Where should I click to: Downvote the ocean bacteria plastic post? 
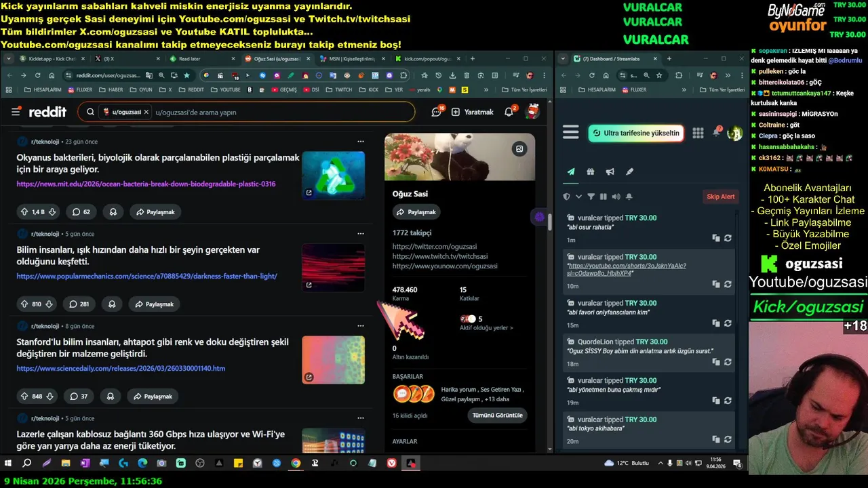pyautogui.click(x=52, y=212)
